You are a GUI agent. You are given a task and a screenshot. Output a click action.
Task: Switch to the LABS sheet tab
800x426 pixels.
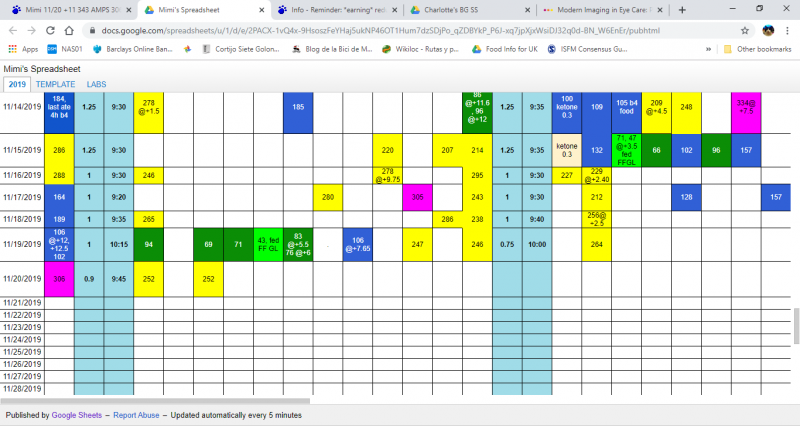click(96, 84)
